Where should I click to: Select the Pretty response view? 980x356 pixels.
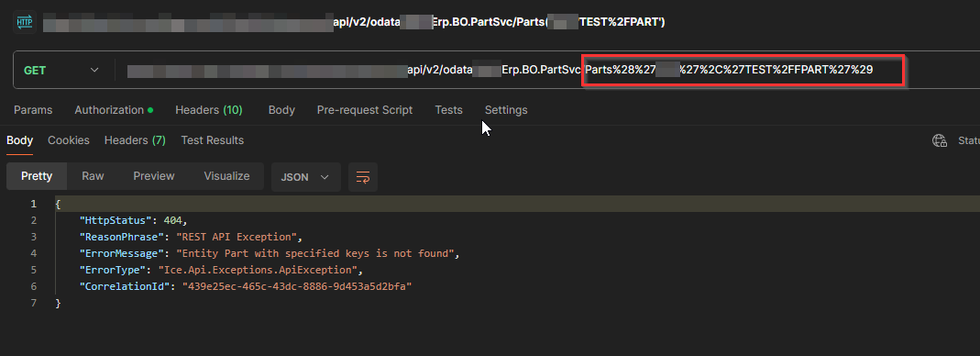click(x=37, y=176)
